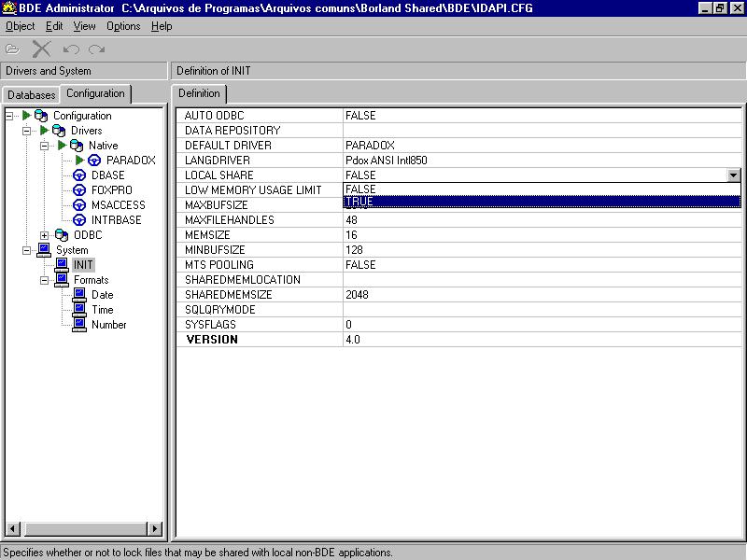Click the Redo arrow toolbar icon

[x=96, y=49]
